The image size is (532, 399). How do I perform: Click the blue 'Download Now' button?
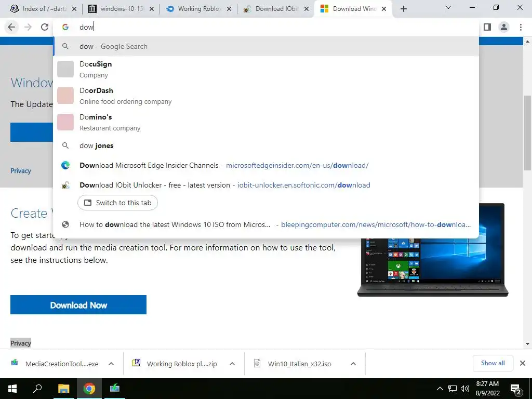pyautogui.click(x=78, y=304)
